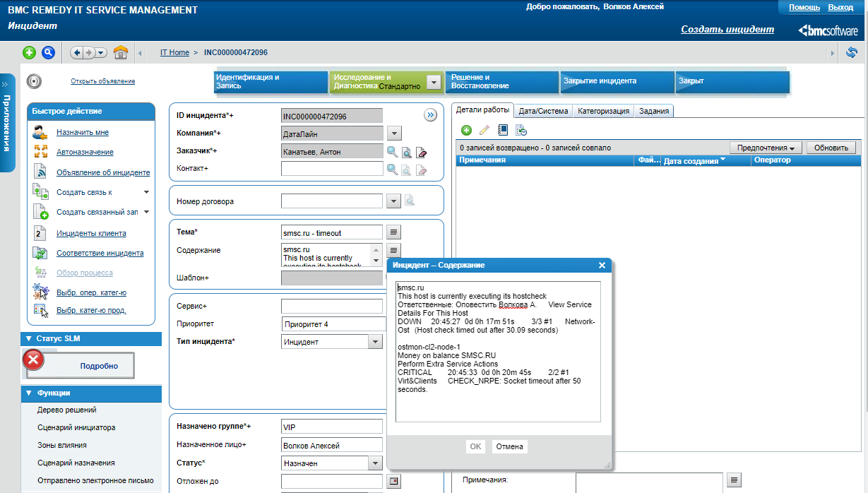The height and width of the screenshot is (493, 868).
Task: Edit work detail with pencil icon
Action: (x=484, y=130)
